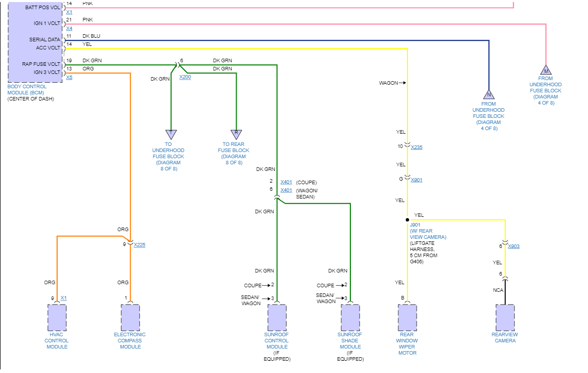
Task: Click the Rear Window Wiper Motor symbol
Action: tap(407, 316)
